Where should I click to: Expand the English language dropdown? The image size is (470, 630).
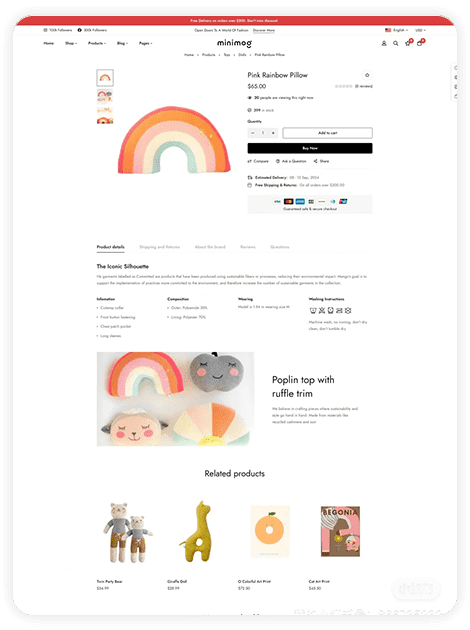click(x=396, y=30)
